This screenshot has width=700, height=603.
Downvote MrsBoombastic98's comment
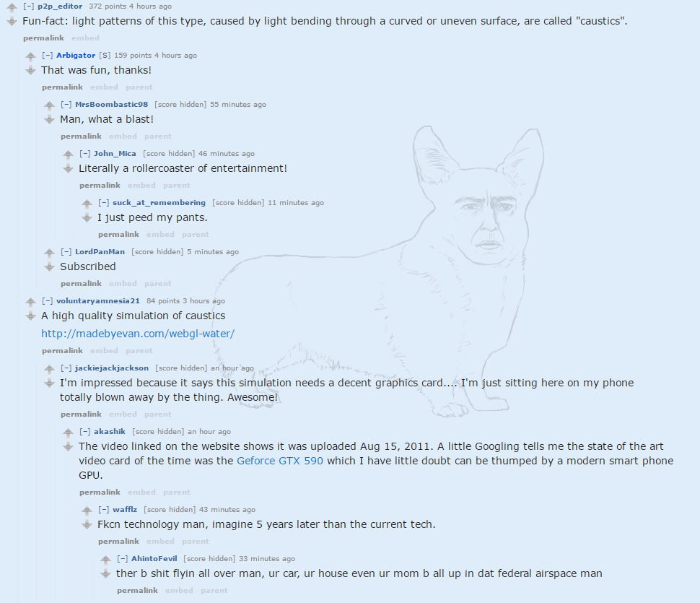pyautogui.click(x=50, y=119)
